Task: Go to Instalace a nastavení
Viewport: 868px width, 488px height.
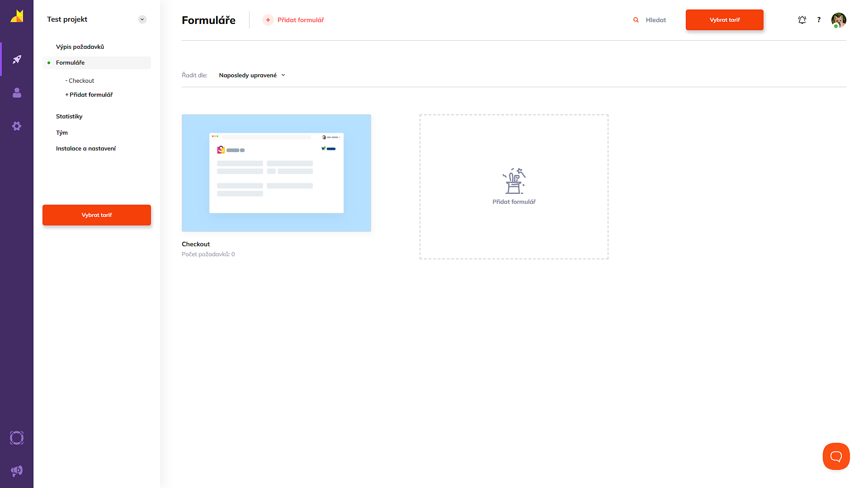Action: (x=86, y=149)
